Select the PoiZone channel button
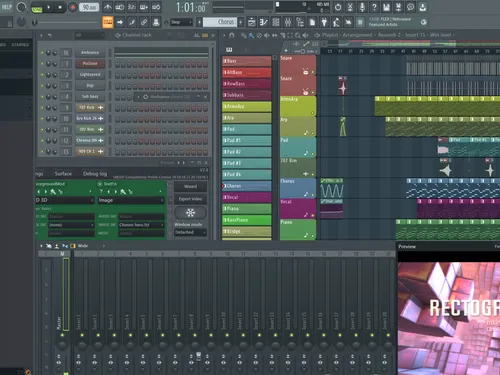500x375 pixels. pyautogui.click(x=90, y=63)
